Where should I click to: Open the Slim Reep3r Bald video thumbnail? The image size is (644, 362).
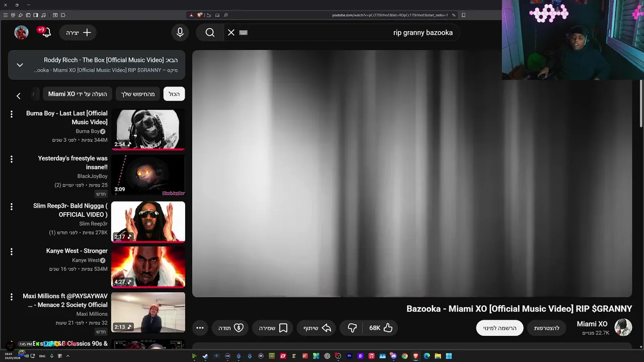[148, 222]
